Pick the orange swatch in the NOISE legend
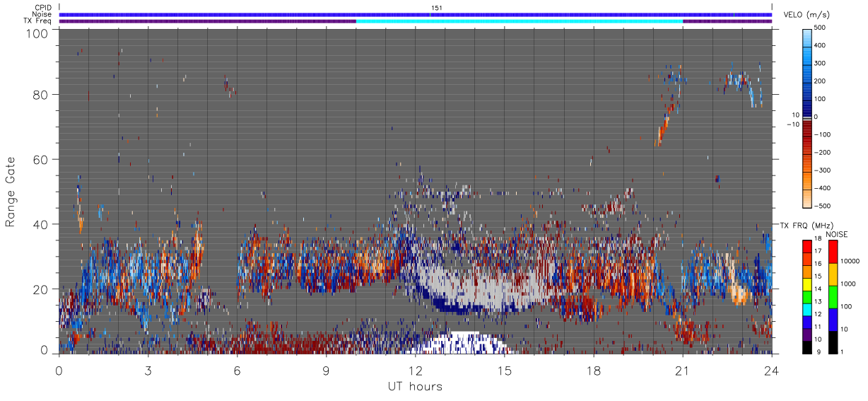Screen dimensions: 868x401 (x=832, y=274)
